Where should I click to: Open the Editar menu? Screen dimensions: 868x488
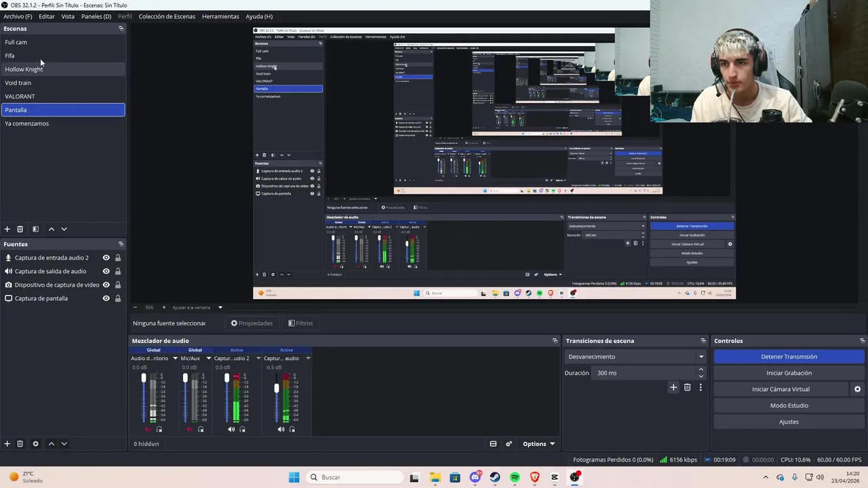47,16
